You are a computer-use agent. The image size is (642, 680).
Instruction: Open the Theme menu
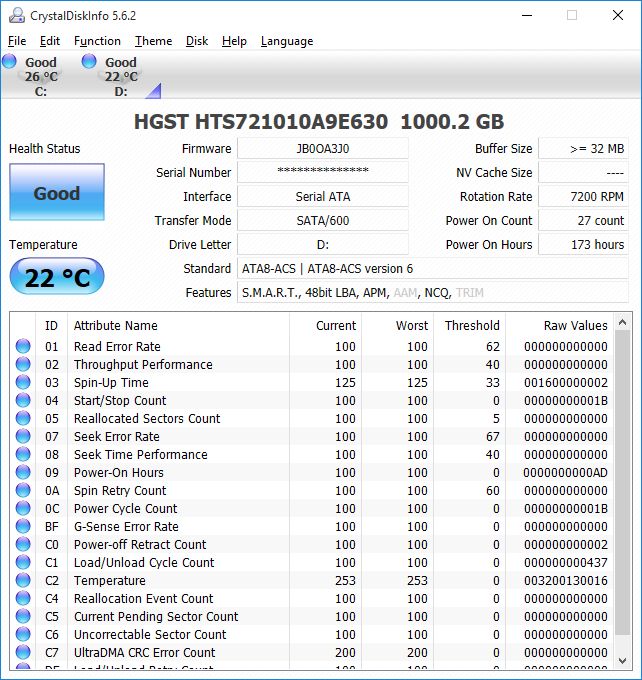click(154, 41)
